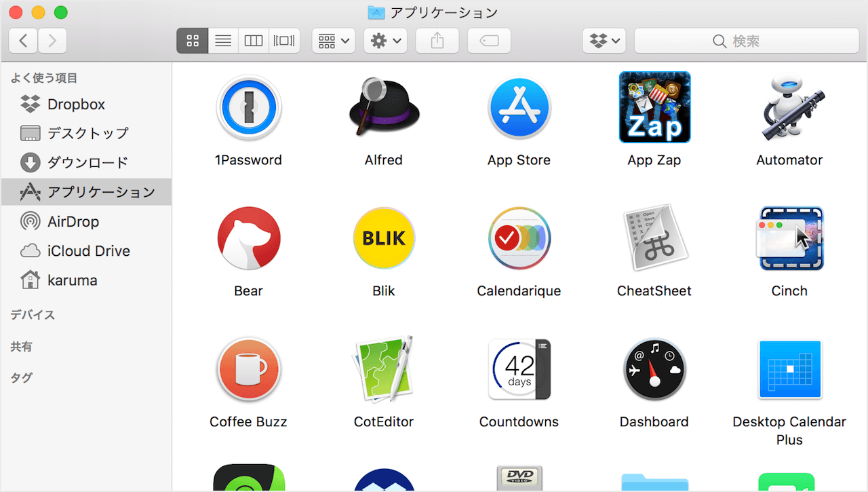The height and width of the screenshot is (492, 868).
Task: Go to デスクトップ in sidebar
Action: tap(86, 133)
